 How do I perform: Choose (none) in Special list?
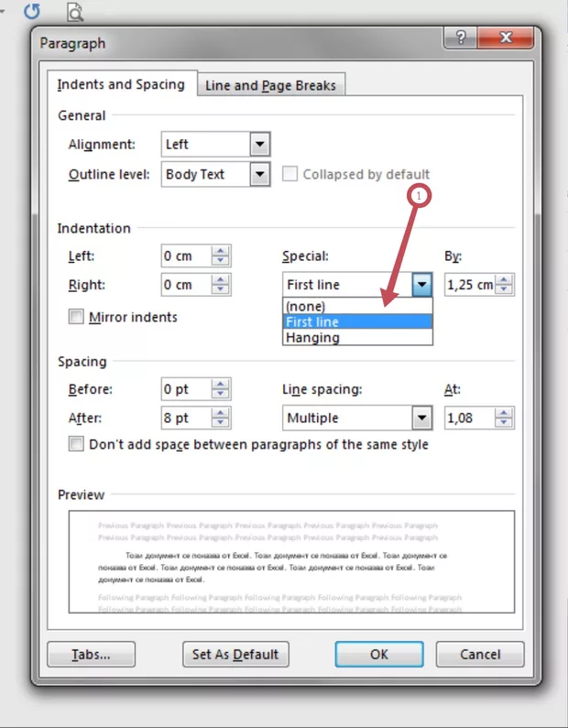click(357, 306)
